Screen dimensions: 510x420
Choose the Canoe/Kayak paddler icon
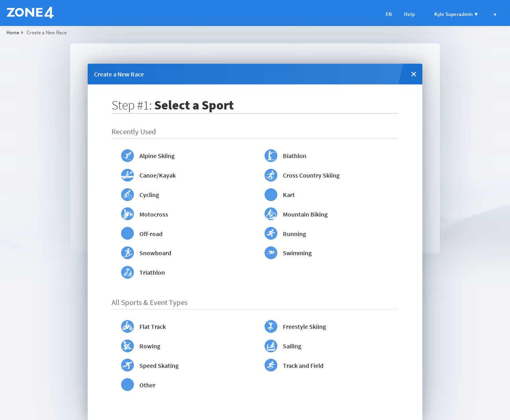click(127, 175)
